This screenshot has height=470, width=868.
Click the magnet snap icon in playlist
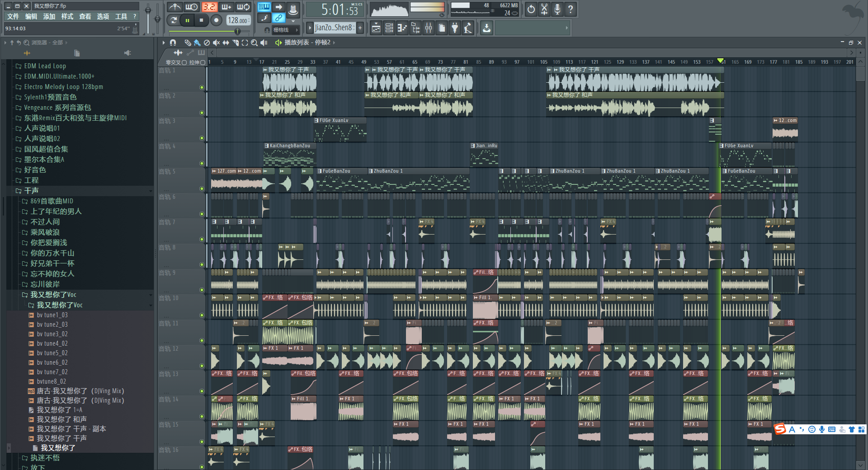(x=173, y=42)
